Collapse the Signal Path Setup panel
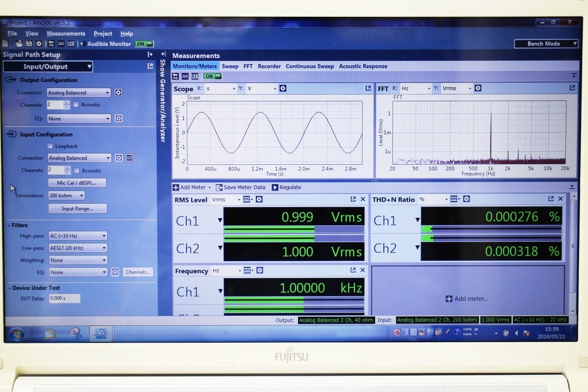Image resolution: width=588 pixels, height=392 pixels. point(150,54)
